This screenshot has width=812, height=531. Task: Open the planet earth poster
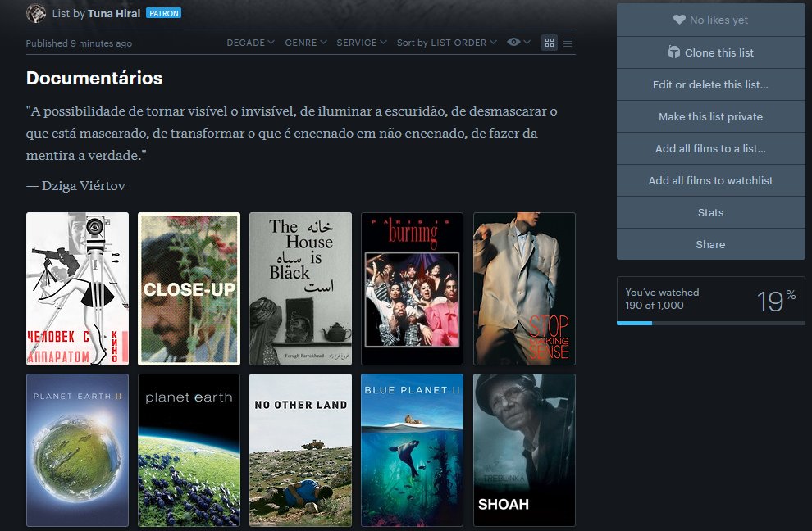click(189, 450)
